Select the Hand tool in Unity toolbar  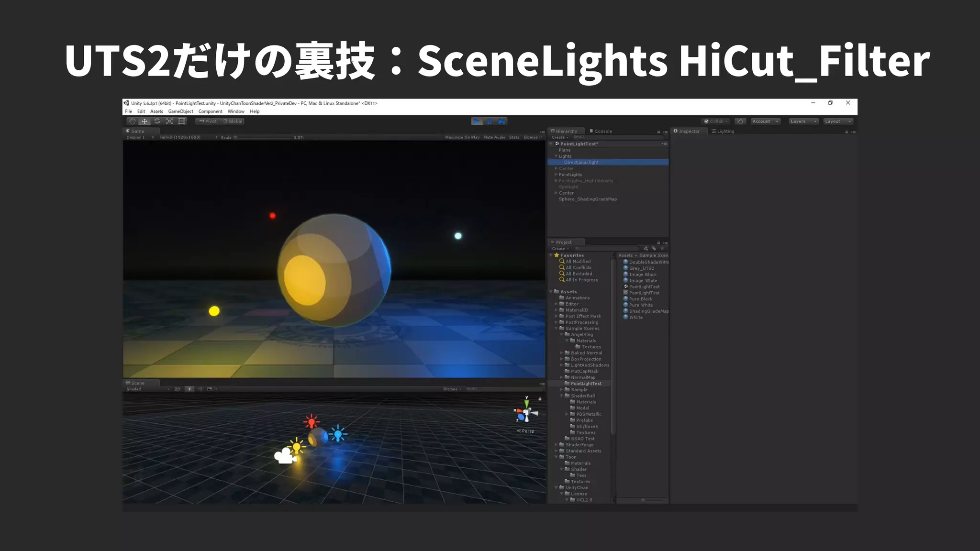133,121
